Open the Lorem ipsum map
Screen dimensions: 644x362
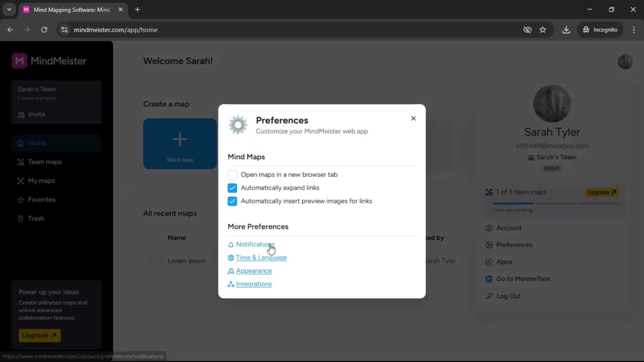(186, 261)
